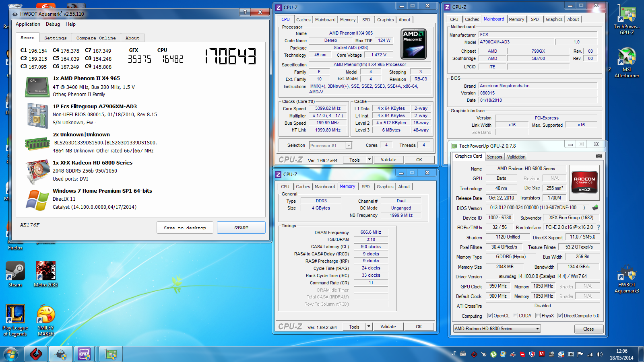The image size is (644, 362).
Task: Toggle the CUDA checkbox in GPU-Z
Action: coord(515,316)
